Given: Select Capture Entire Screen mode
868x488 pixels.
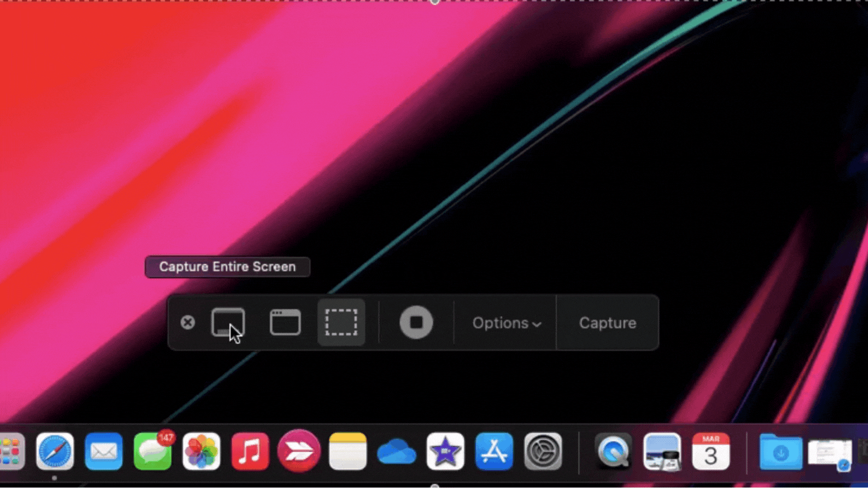Looking at the screenshot, I should [x=228, y=322].
